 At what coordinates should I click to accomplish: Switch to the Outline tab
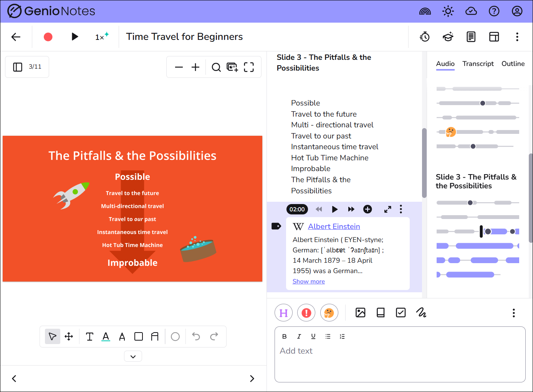pyautogui.click(x=513, y=64)
